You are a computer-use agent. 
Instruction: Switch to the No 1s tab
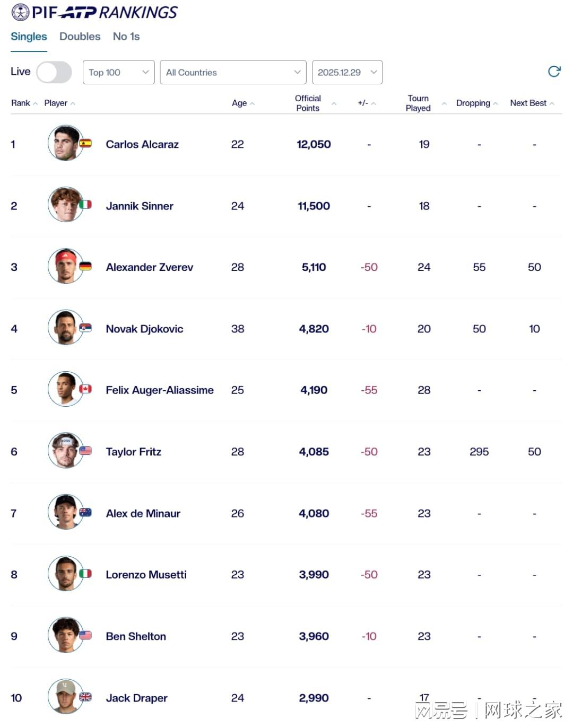pyautogui.click(x=126, y=37)
